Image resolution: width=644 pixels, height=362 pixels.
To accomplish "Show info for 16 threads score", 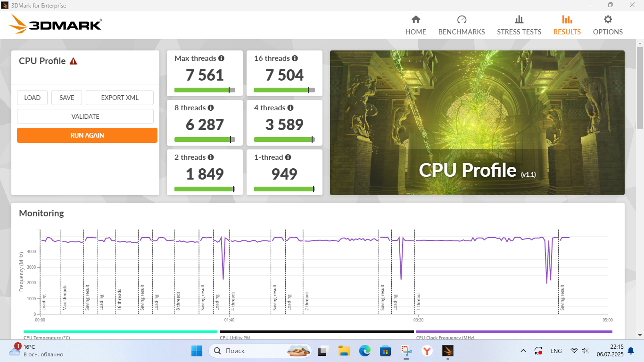I will [x=295, y=58].
